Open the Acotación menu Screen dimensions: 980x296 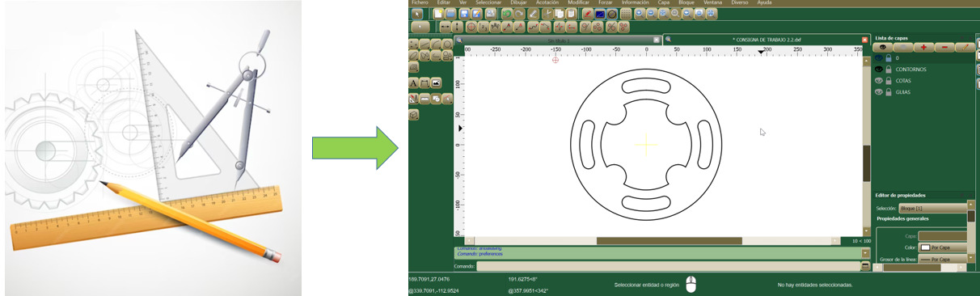click(x=547, y=3)
